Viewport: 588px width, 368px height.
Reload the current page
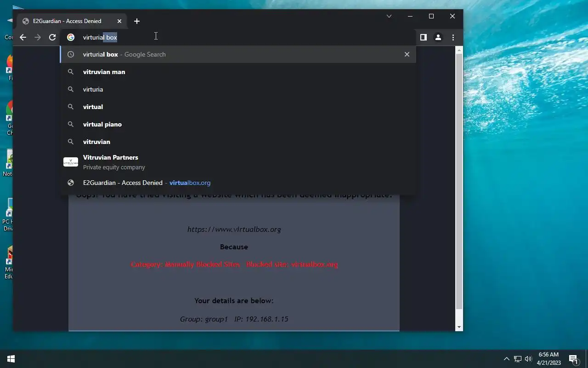(x=52, y=37)
